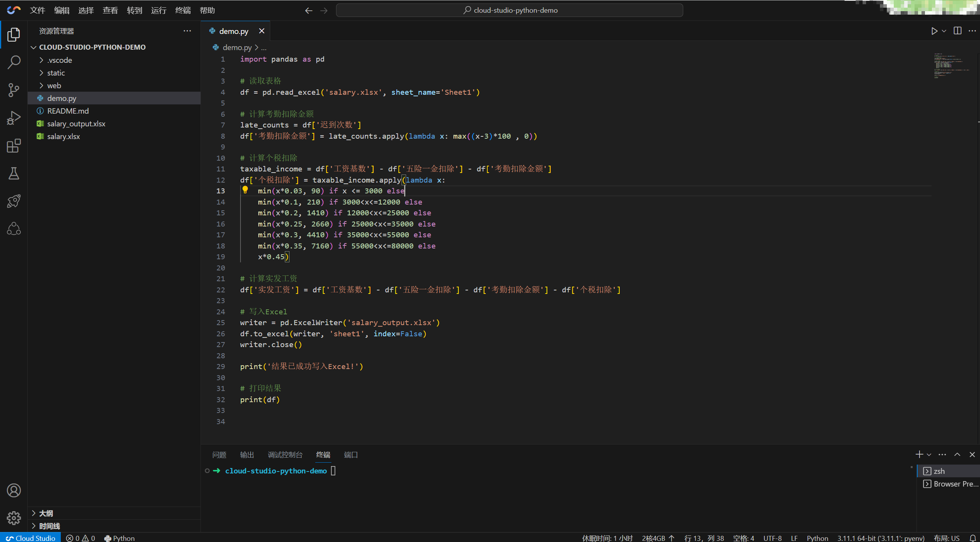The image size is (980, 542).
Task: Open the Extensions view icon
Action: (x=14, y=146)
